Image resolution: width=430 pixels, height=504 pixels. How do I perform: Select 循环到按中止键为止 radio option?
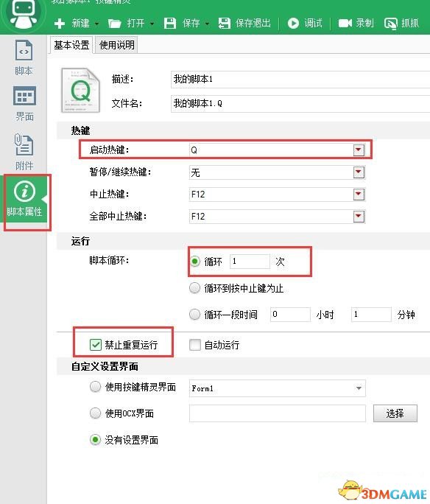point(194,288)
